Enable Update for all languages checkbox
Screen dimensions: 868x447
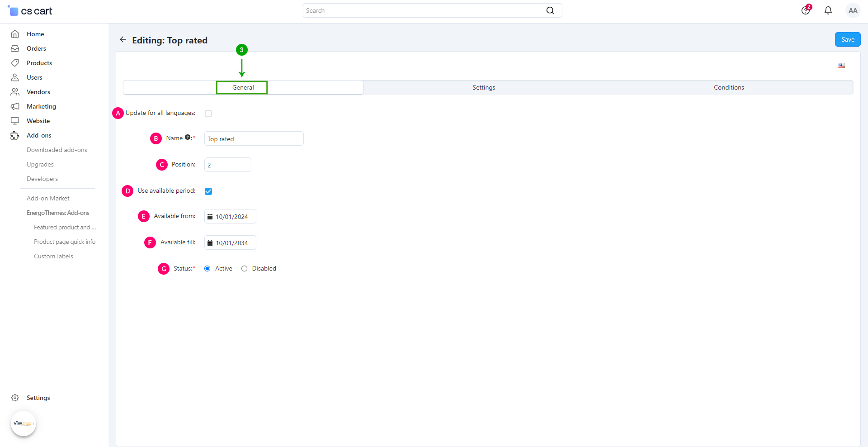click(208, 114)
